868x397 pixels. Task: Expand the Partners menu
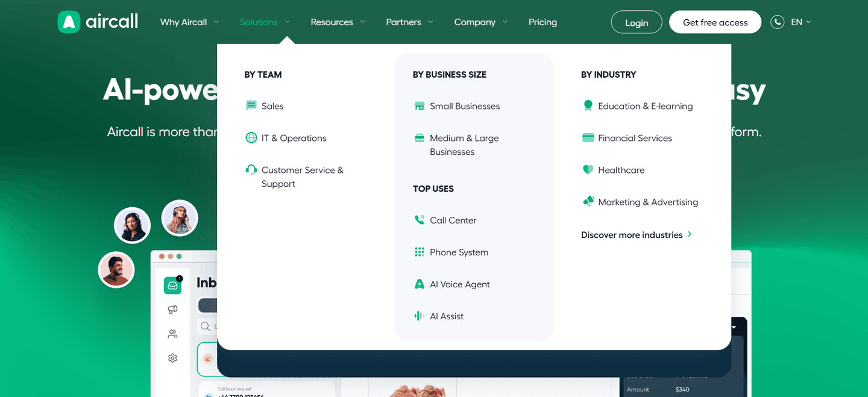click(x=410, y=22)
